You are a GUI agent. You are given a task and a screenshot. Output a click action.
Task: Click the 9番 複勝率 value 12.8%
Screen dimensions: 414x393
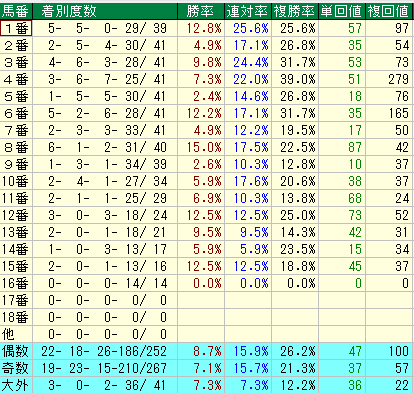point(298,164)
